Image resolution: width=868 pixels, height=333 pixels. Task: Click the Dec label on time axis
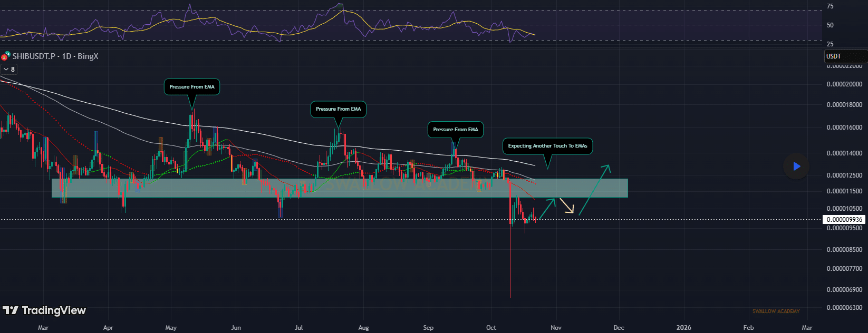click(x=619, y=328)
